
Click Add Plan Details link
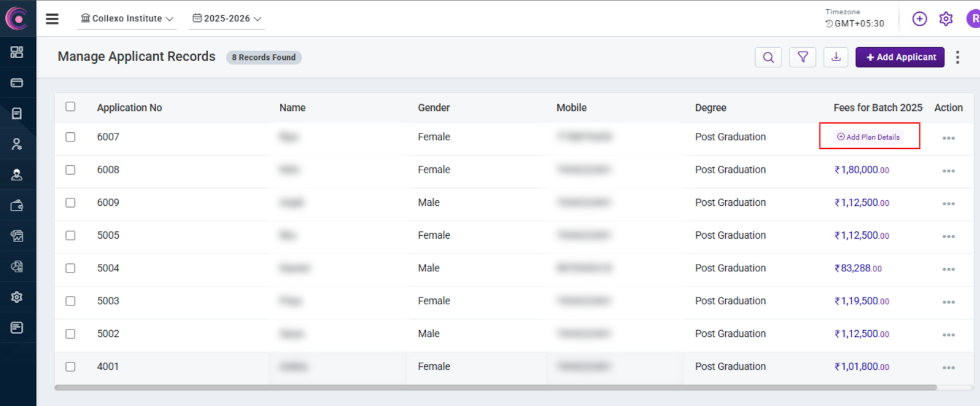click(869, 137)
